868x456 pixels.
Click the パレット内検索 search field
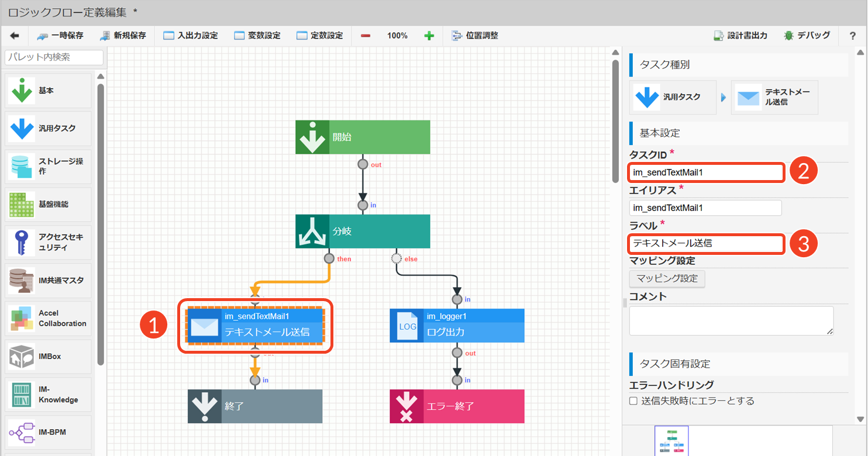(54, 57)
